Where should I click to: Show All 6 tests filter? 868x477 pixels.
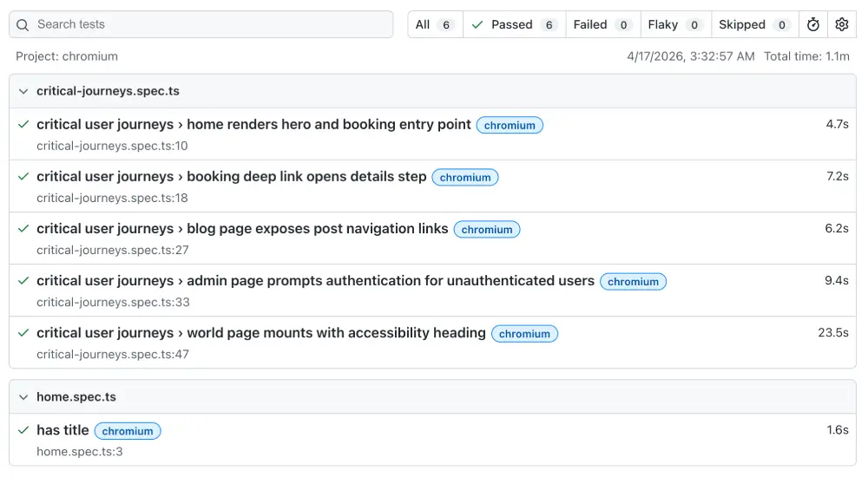(x=435, y=25)
